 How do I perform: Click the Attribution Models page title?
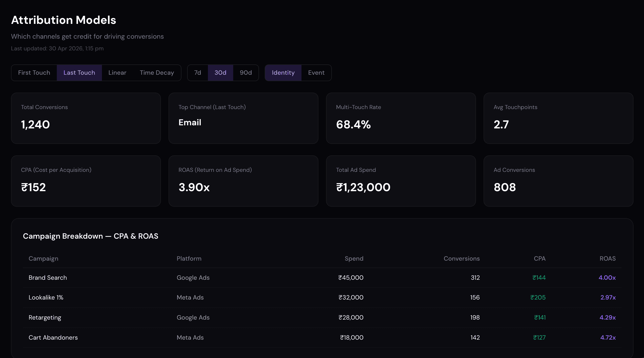[x=63, y=20]
